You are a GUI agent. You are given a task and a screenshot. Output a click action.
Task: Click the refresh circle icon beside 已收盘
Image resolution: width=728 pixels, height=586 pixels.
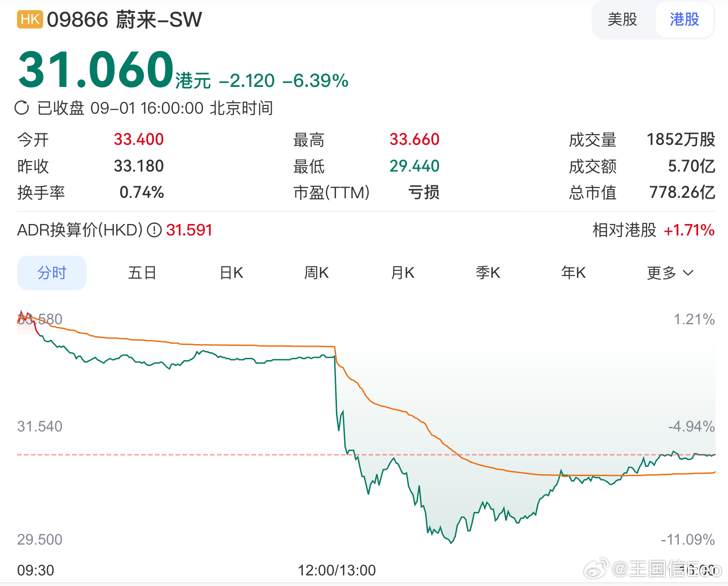pos(22,108)
